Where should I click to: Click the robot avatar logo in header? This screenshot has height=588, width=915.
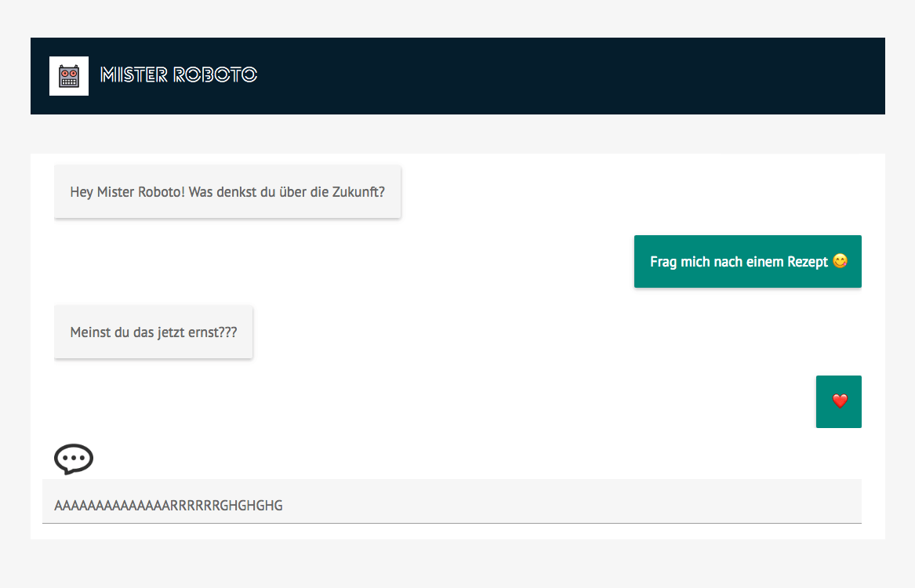[x=69, y=76]
